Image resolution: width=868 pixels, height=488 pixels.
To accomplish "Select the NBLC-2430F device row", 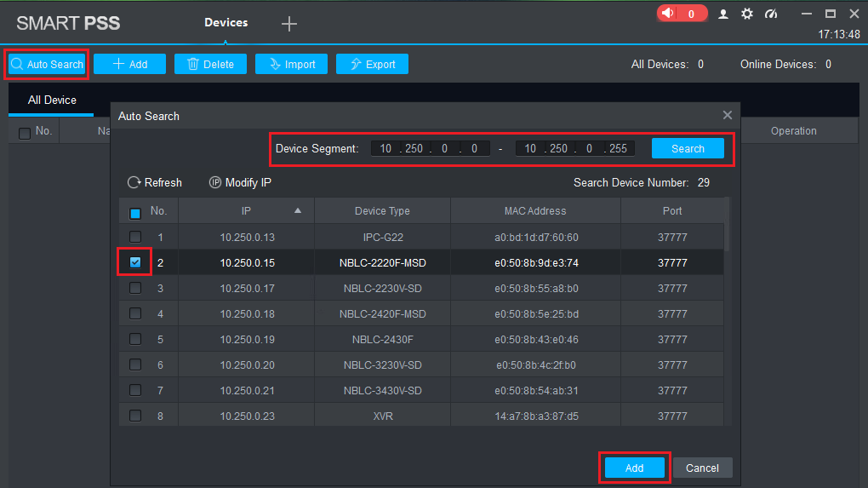I will [421, 340].
